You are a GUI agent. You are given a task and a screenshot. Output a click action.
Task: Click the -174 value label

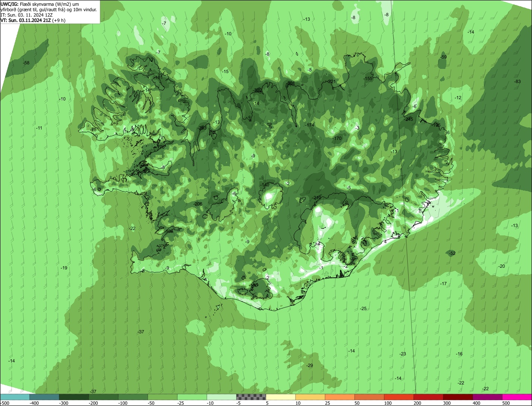point(310,125)
